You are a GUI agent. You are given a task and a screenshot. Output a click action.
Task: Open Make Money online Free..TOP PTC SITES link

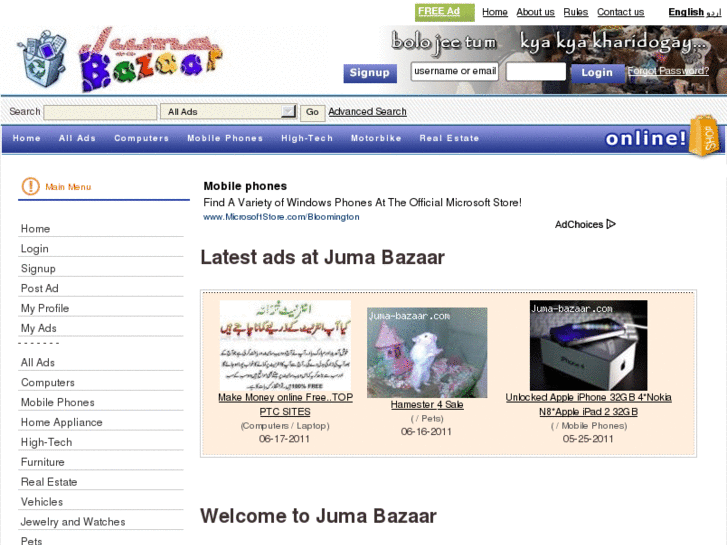pyautogui.click(x=285, y=404)
